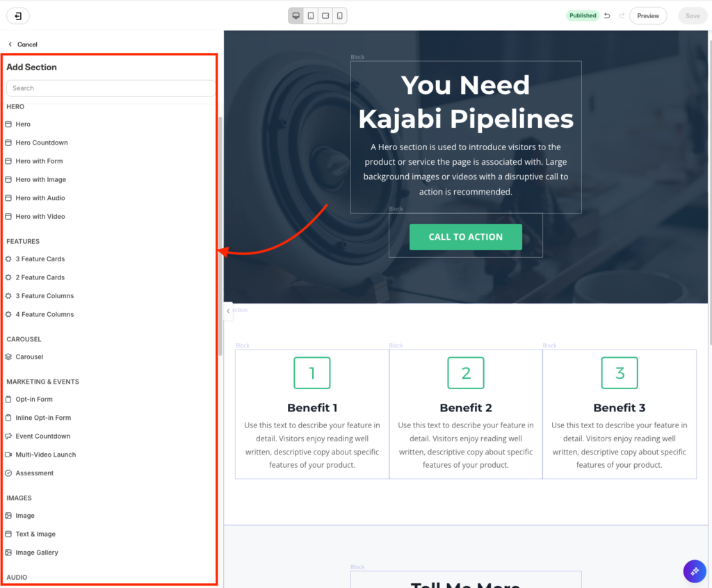Open the Published status dropdown
The image size is (712, 588).
click(583, 15)
